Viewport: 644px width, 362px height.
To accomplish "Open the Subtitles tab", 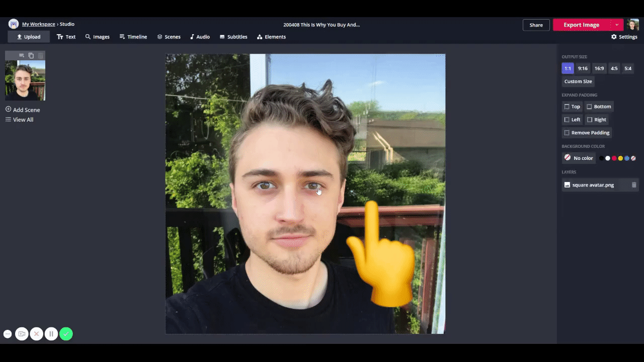I will click(x=233, y=37).
